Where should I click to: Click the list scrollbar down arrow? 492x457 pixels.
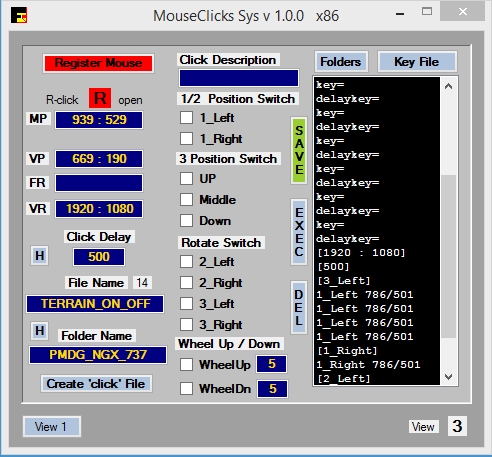449,377
